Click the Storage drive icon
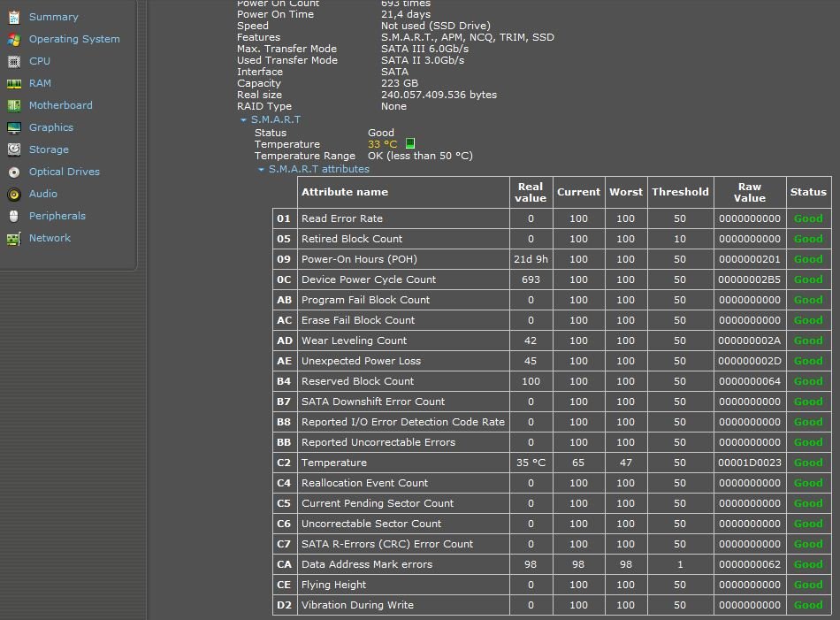Image resolution: width=840 pixels, height=620 pixels. 13,149
